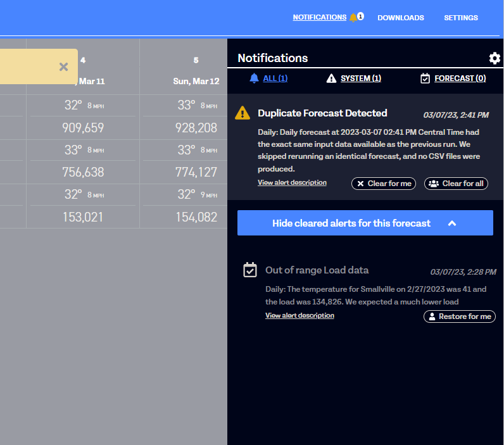Click the 928,208 load value
Viewport: 504px width, 445px height.
click(196, 128)
